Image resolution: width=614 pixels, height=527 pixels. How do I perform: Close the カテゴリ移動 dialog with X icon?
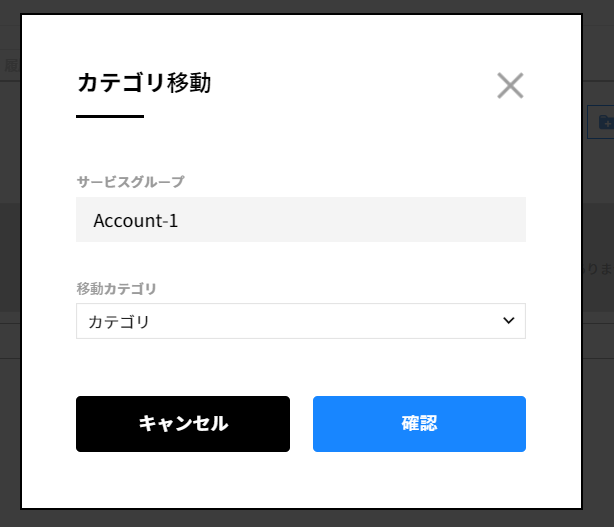[510, 86]
